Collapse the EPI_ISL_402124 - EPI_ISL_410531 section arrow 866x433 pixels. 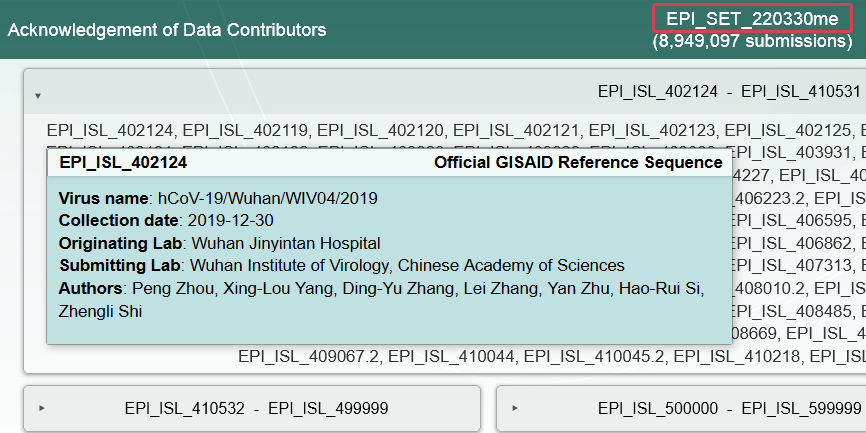[x=38, y=96]
